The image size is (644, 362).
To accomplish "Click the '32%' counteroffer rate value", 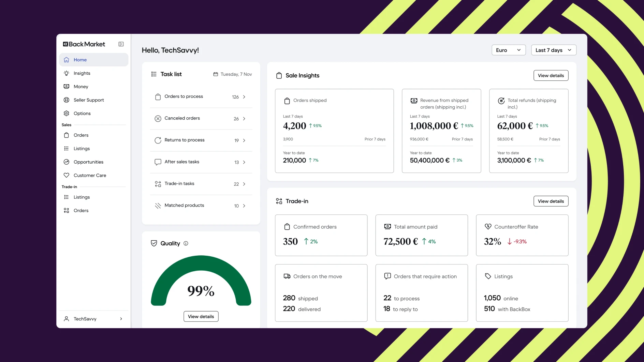I will (493, 241).
